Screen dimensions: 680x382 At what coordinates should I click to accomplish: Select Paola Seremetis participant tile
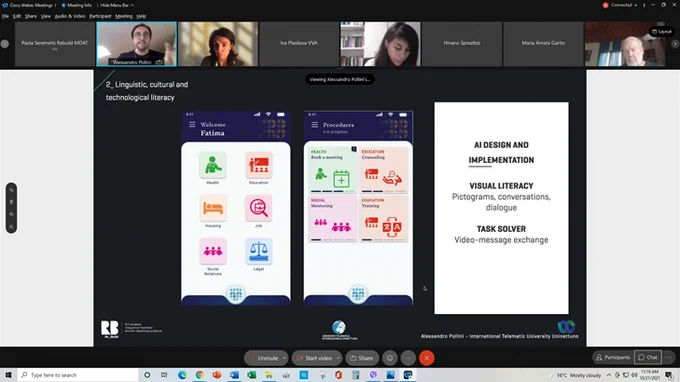point(55,44)
